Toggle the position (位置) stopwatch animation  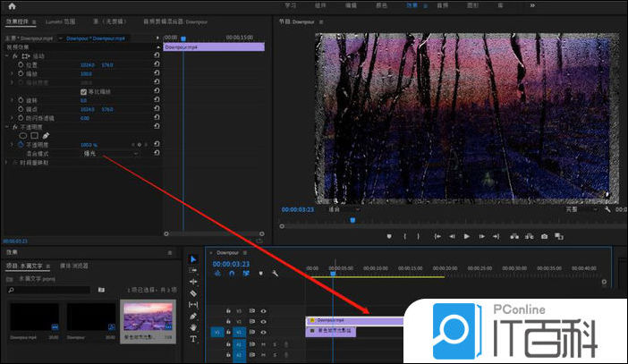(21, 64)
